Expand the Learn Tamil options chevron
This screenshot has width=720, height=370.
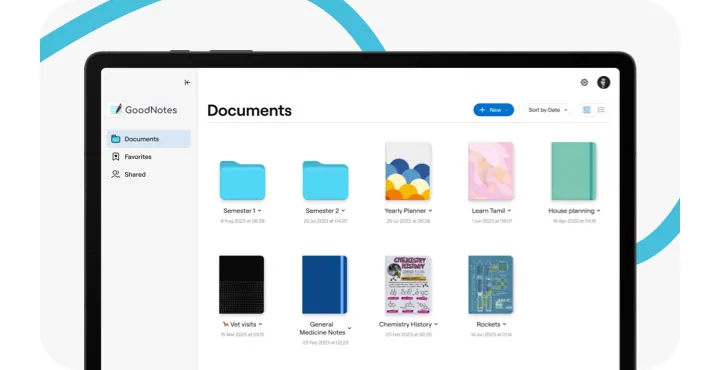509,211
